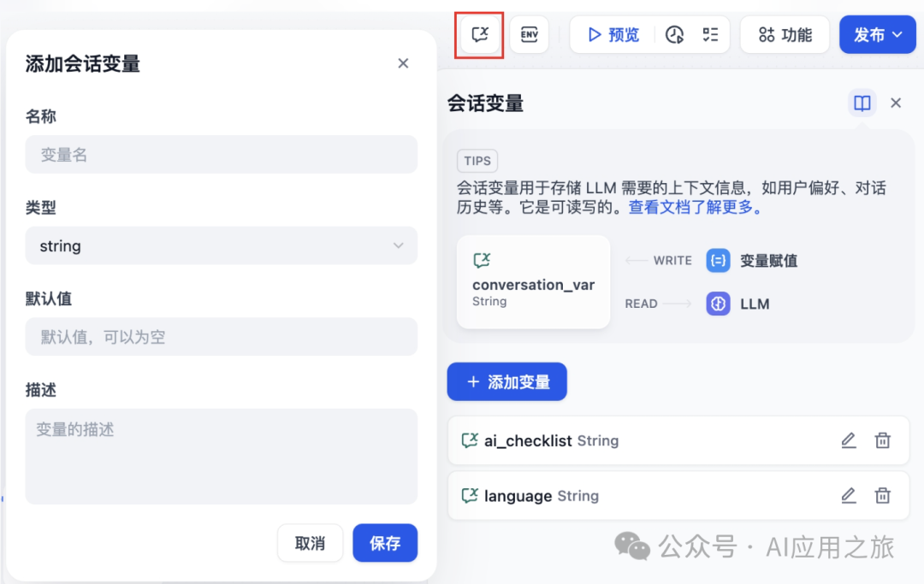Save the variable with 保存
This screenshot has width=924, height=584.
click(385, 543)
